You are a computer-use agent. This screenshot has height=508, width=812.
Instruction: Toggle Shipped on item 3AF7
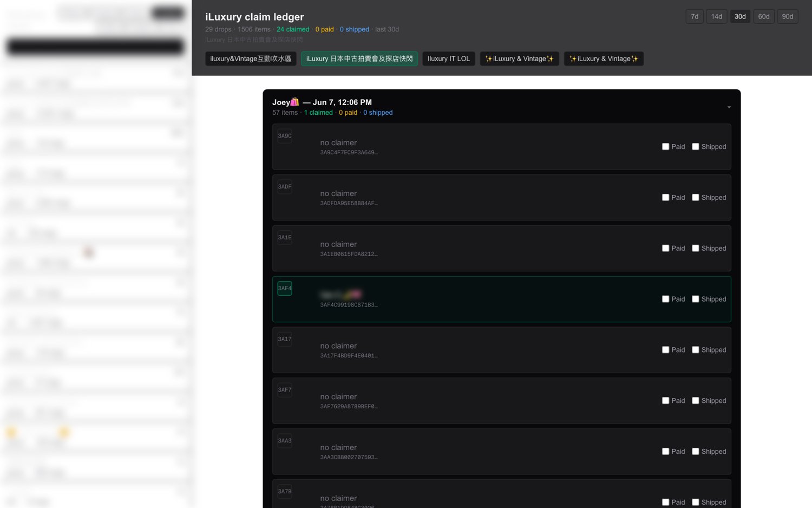[x=696, y=401]
